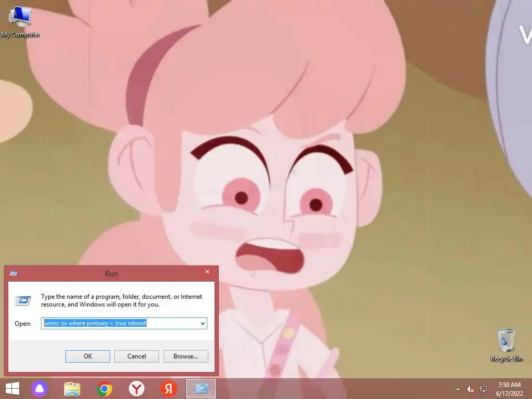Click the 'Open:' label
532x399 pixels.
[x=23, y=324]
